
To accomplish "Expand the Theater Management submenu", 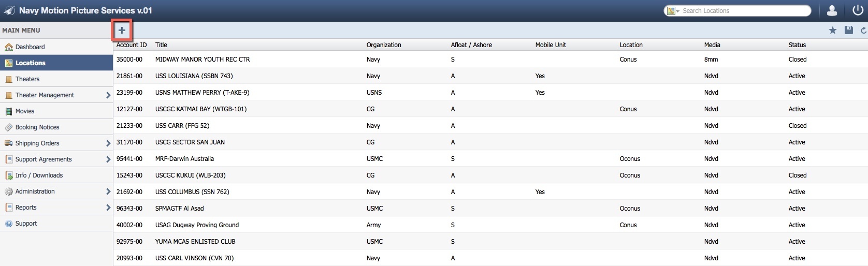I will coord(108,95).
